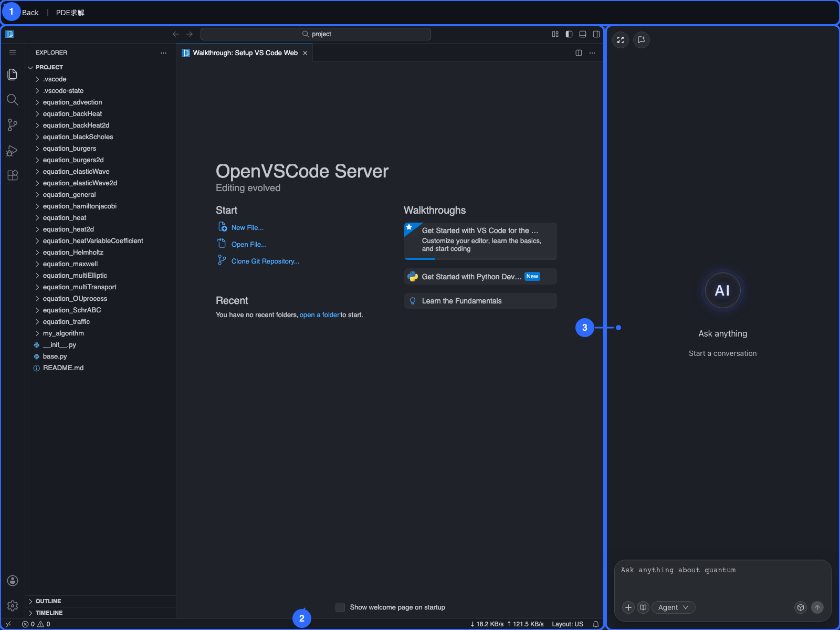Click the VS Code logo icon at top left

[x=9, y=34]
